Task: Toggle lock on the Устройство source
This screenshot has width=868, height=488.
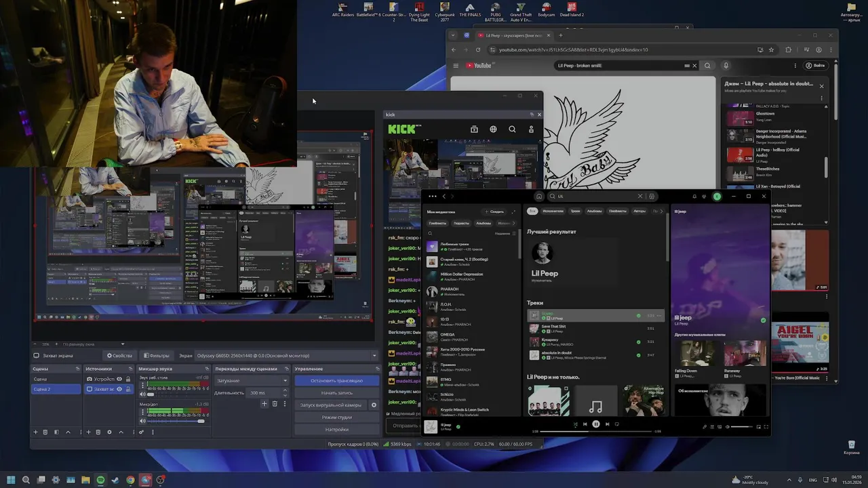Action: pos(128,379)
